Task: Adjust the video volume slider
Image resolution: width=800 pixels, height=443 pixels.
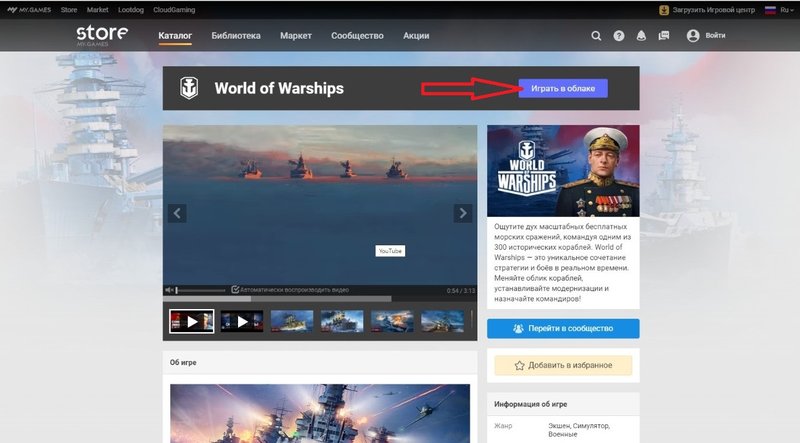Action: tap(201, 290)
